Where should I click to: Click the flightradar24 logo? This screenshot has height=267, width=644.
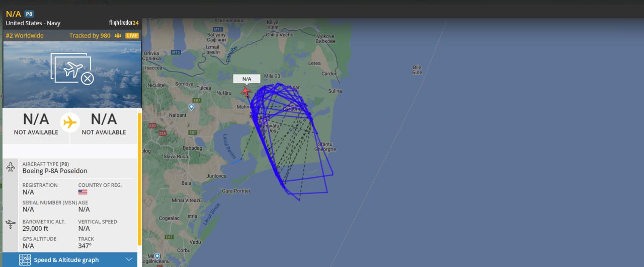[x=123, y=23]
